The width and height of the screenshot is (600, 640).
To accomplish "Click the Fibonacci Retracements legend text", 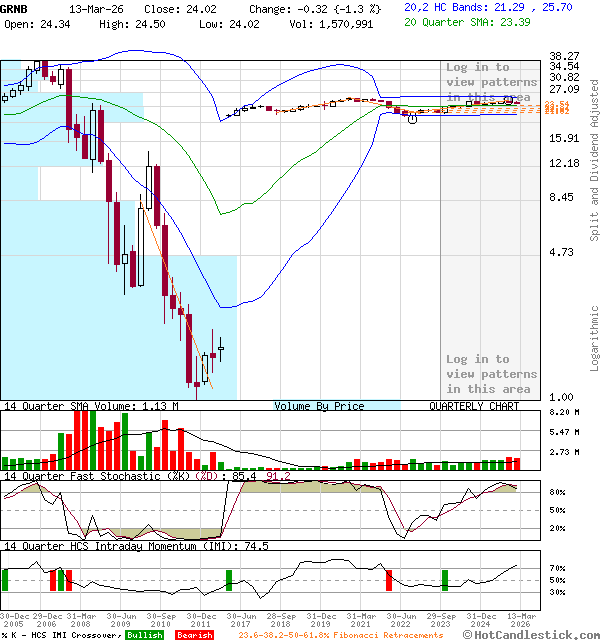I will pos(340,635).
